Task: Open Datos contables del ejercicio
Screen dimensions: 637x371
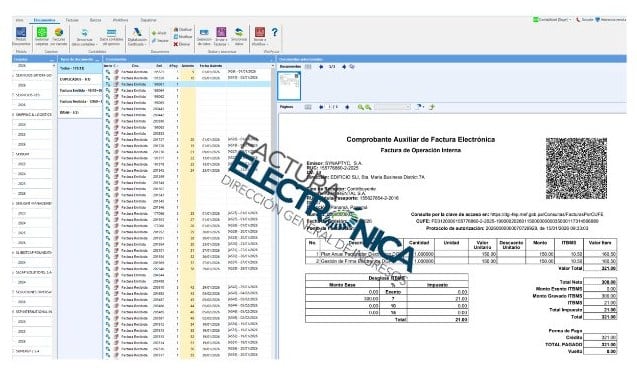Action: (111, 36)
